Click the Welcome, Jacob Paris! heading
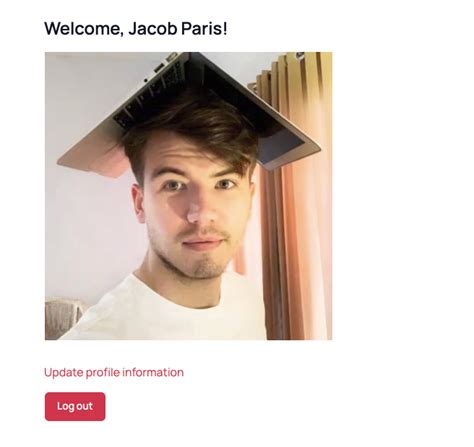 [136, 28]
